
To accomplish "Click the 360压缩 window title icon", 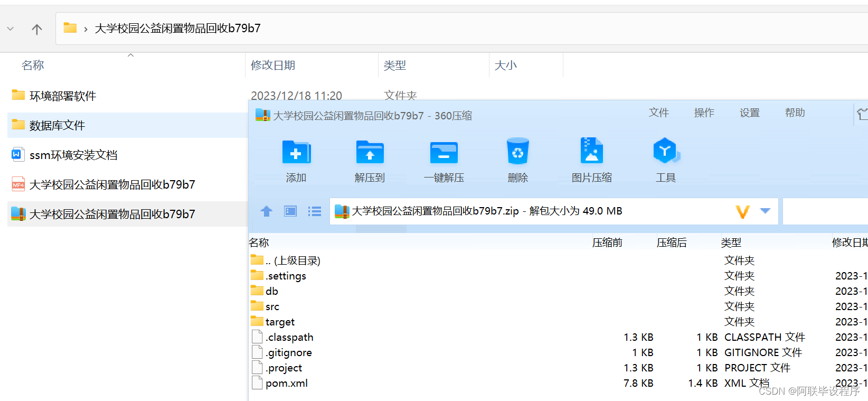I will coord(263,115).
